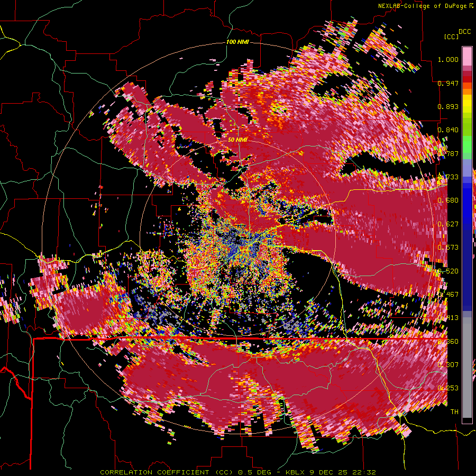
Task: Click the 0.5 DEG elevation text in the caption
Action: pyautogui.click(x=255, y=472)
